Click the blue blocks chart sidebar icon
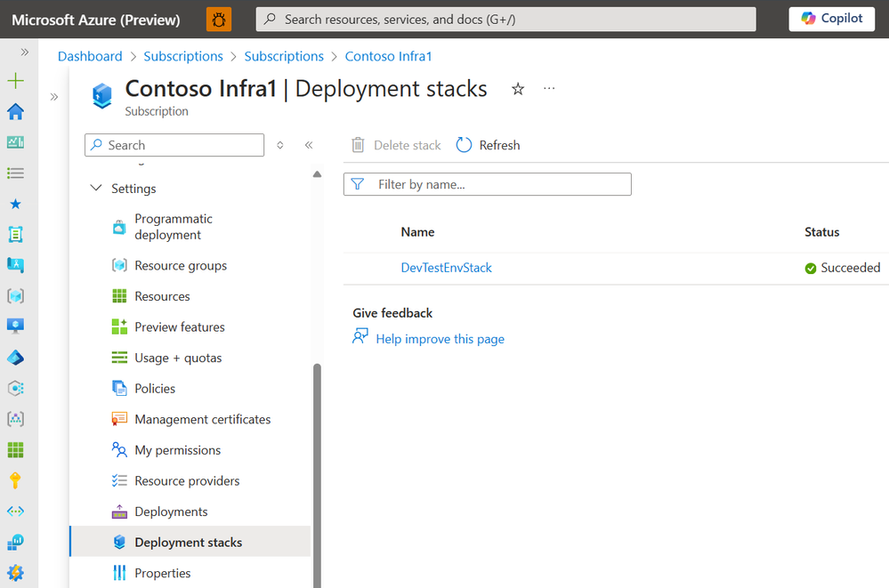The width and height of the screenshot is (889, 588). click(15, 542)
